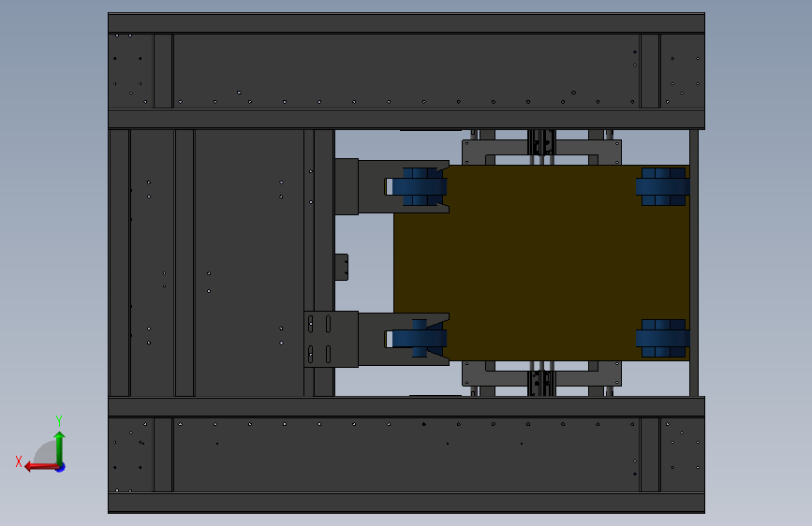The height and width of the screenshot is (526, 812).
Task: Select the olive-brown center plate of model
Action: pyautogui.click(x=541, y=263)
